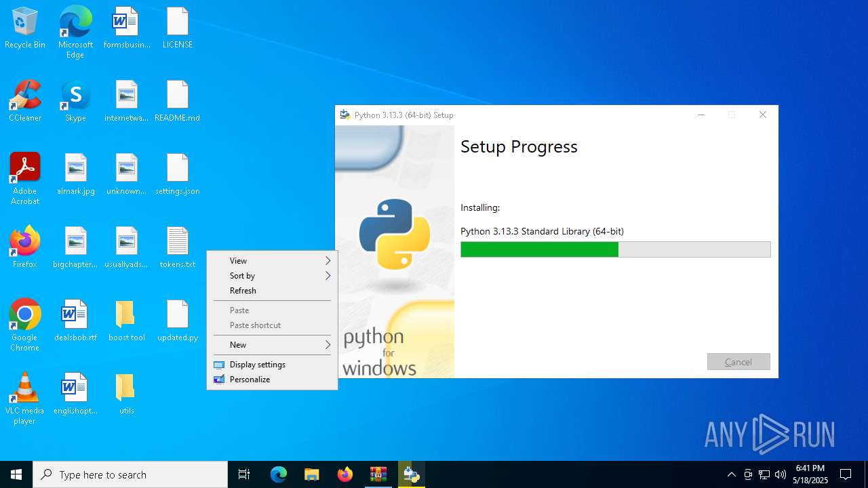Choose Refresh from the context menu
Screen dimensions: 868x488
pyautogui.click(x=272, y=291)
